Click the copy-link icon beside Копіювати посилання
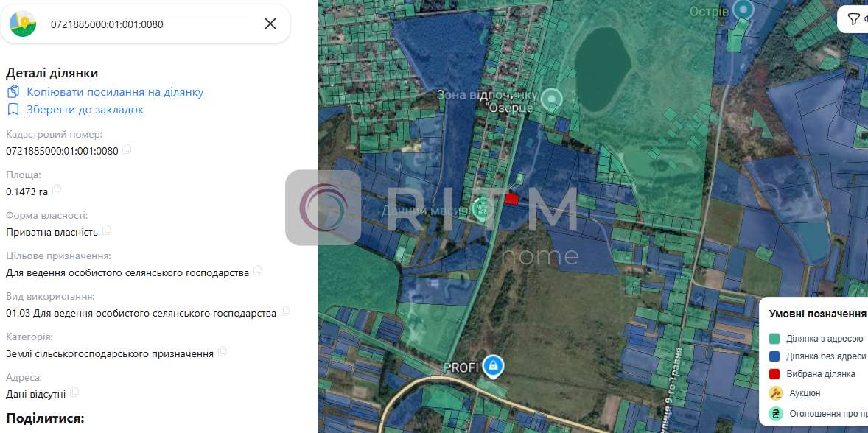 [x=13, y=92]
